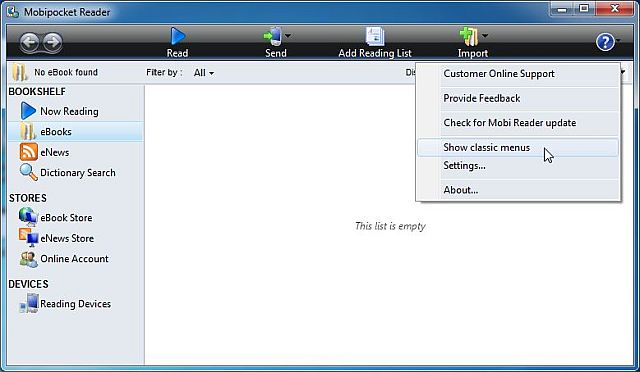
Task: Expand the Send dropdown arrow
Action: click(x=288, y=36)
